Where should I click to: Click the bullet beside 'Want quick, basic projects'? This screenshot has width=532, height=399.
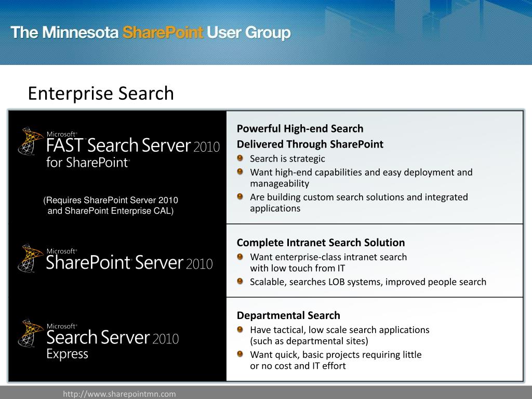[240, 354]
